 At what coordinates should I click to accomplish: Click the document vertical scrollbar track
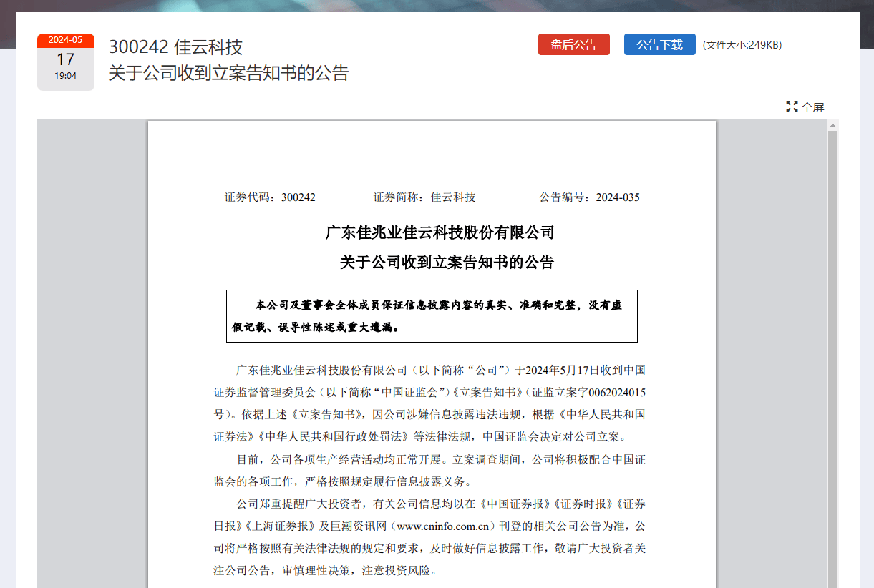(832, 358)
